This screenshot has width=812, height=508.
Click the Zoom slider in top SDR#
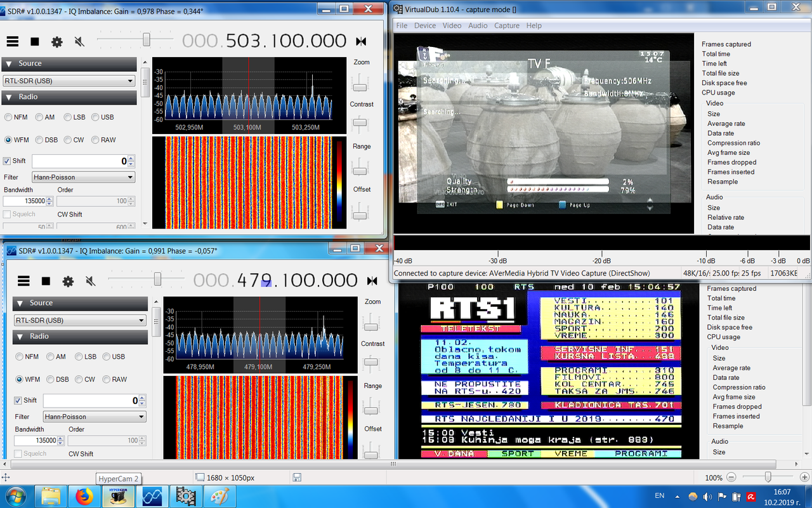click(x=360, y=81)
